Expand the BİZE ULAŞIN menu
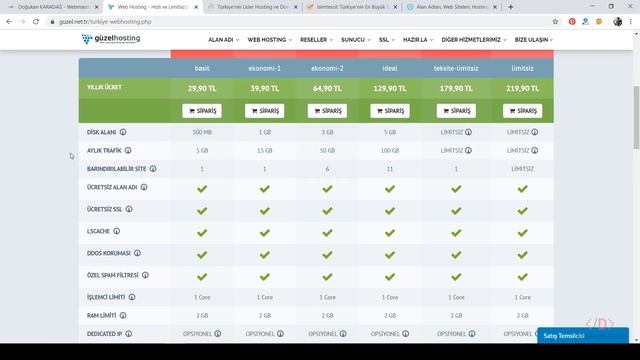 tap(534, 40)
